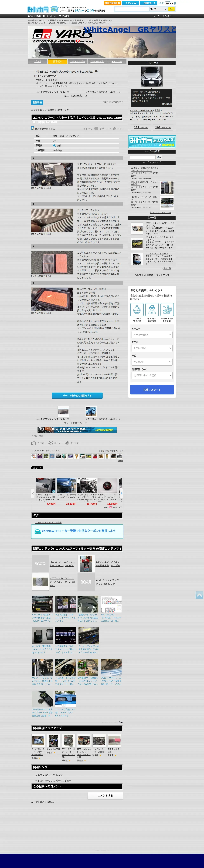Open the 127 フォロー link

[x=141, y=128]
